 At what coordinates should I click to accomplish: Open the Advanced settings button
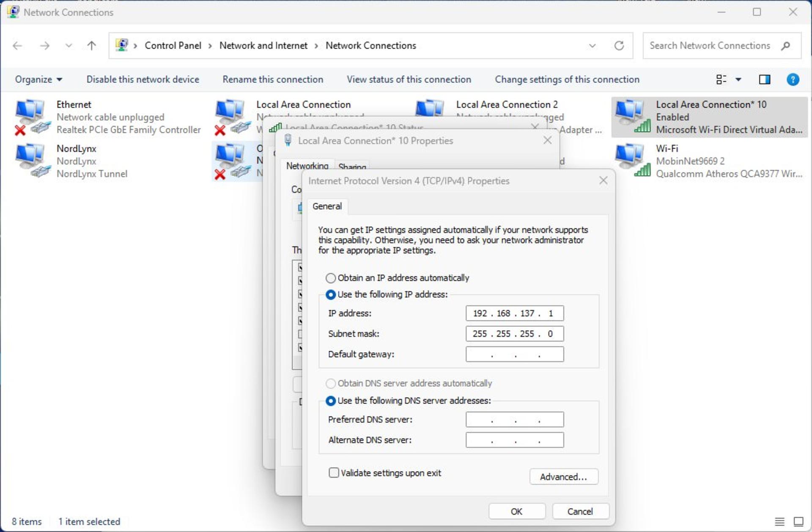(564, 477)
